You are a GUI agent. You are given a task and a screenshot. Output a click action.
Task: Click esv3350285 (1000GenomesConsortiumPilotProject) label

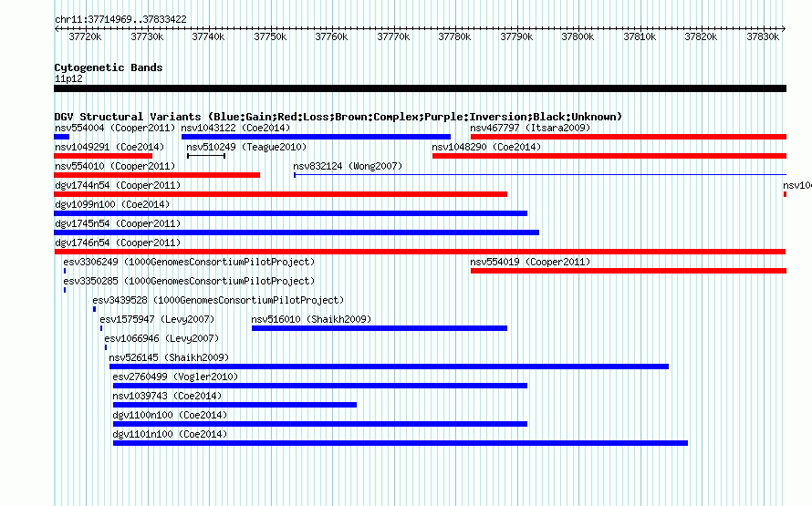(189, 281)
